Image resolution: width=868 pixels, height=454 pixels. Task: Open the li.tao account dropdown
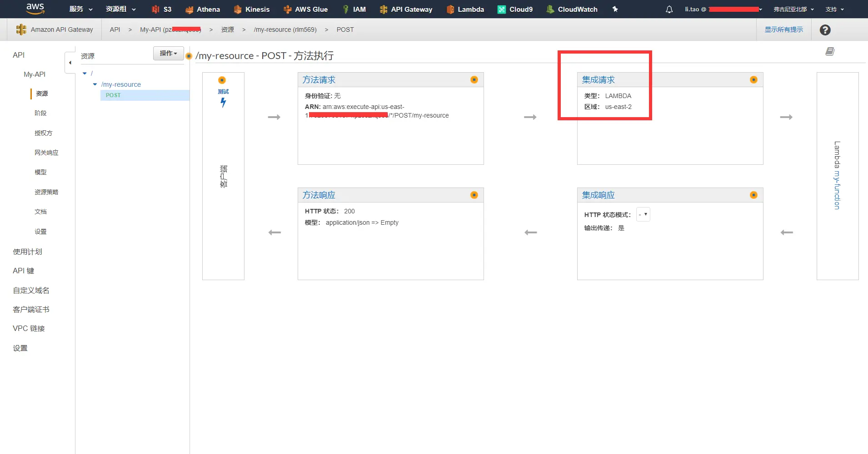pos(723,9)
